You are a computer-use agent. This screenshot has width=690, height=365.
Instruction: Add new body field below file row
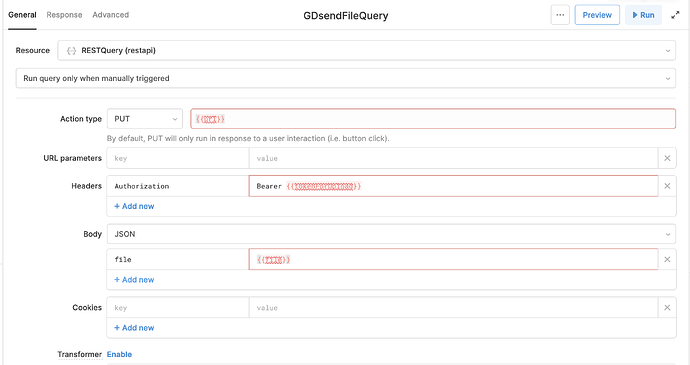134,280
